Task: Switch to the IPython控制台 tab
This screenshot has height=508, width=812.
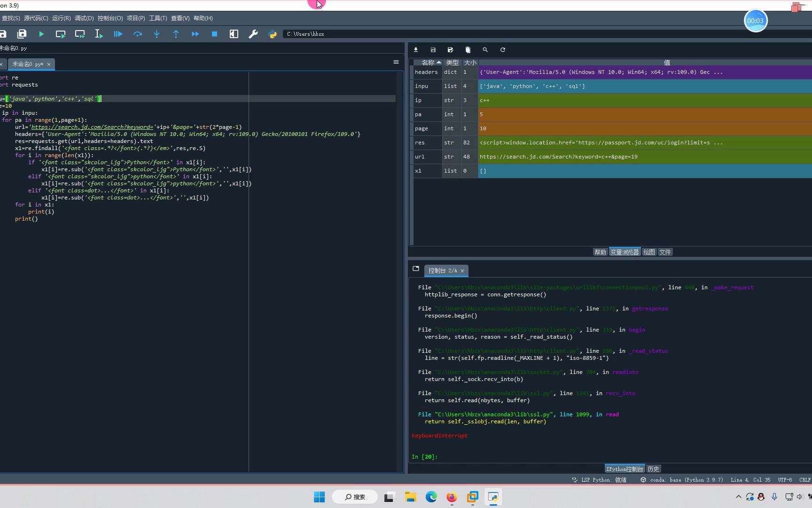Action: 625,469
